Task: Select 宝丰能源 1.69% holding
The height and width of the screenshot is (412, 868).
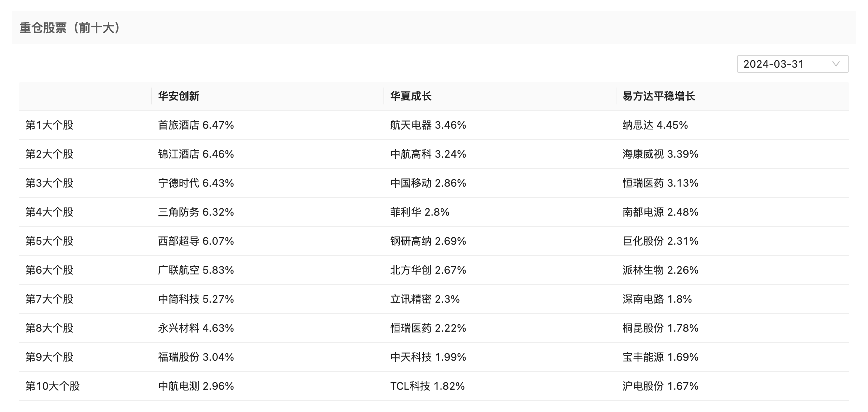Action: tap(660, 357)
